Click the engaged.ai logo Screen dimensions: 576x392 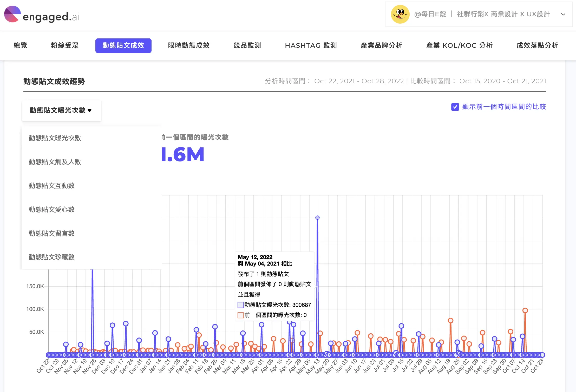pyautogui.click(x=42, y=15)
